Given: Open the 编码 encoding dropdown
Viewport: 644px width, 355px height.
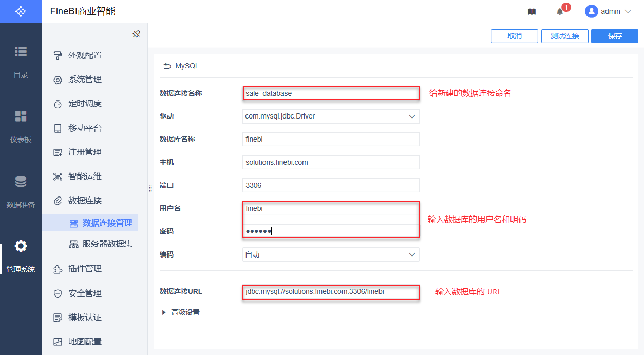Looking at the screenshot, I should point(331,254).
